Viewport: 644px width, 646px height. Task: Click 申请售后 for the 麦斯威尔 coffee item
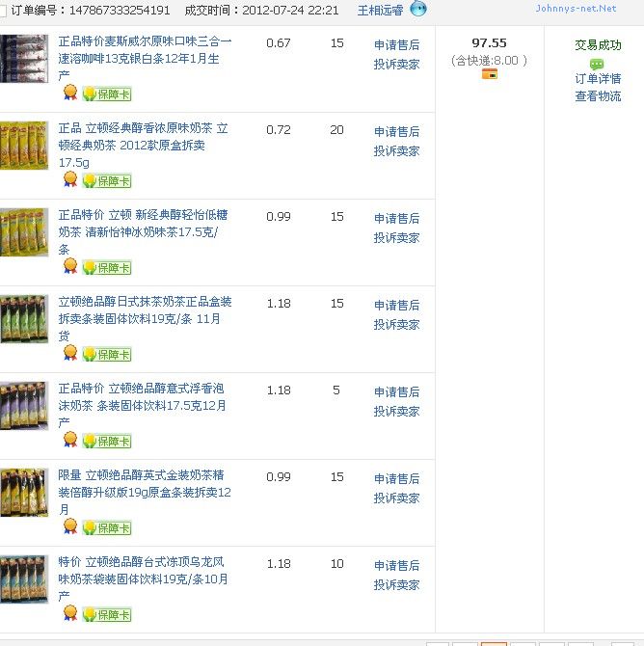coord(396,45)
